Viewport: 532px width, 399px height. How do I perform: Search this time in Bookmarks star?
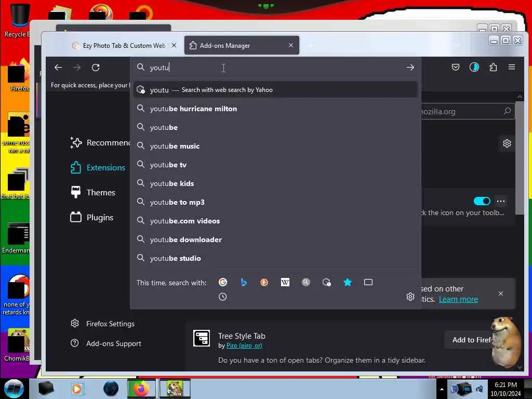pos(348,282)
